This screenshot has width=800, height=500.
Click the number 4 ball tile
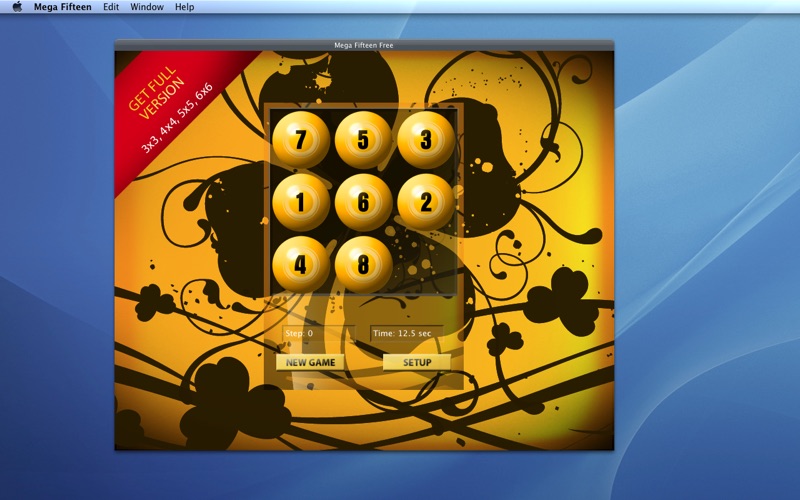(301, 264)
